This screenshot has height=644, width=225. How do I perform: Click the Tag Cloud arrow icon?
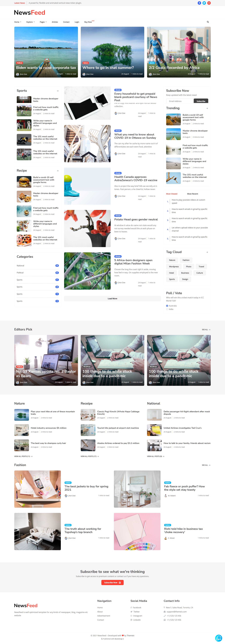point(207,252)
